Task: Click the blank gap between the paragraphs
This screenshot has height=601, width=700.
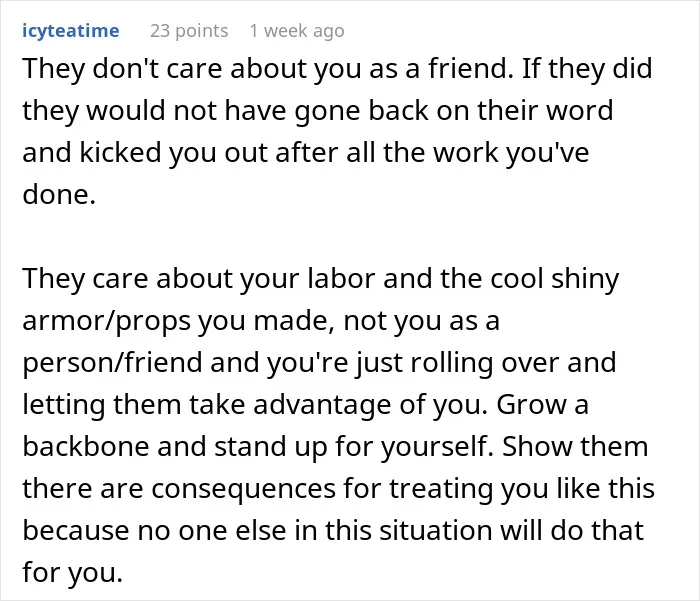Action: [338, 237]
